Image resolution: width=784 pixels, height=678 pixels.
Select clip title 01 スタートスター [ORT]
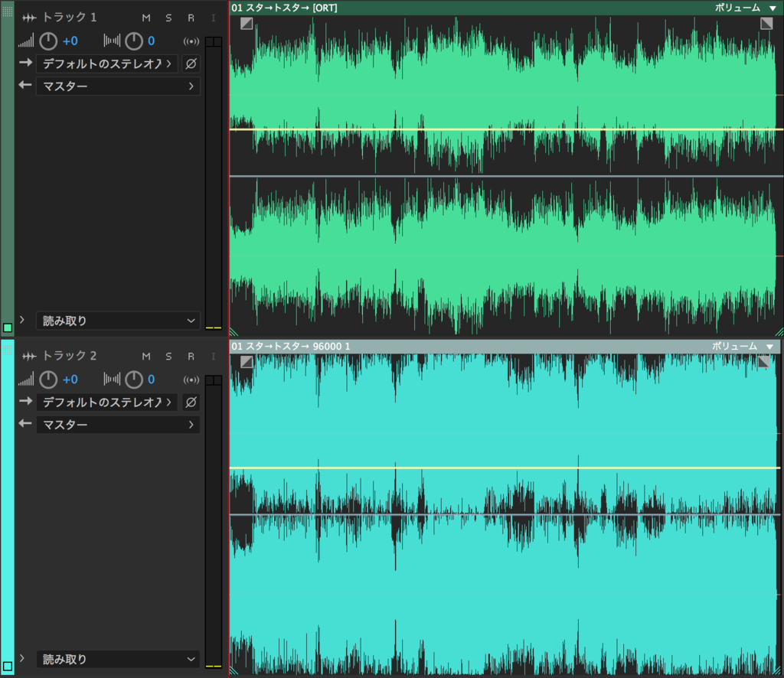coord(284,8)
